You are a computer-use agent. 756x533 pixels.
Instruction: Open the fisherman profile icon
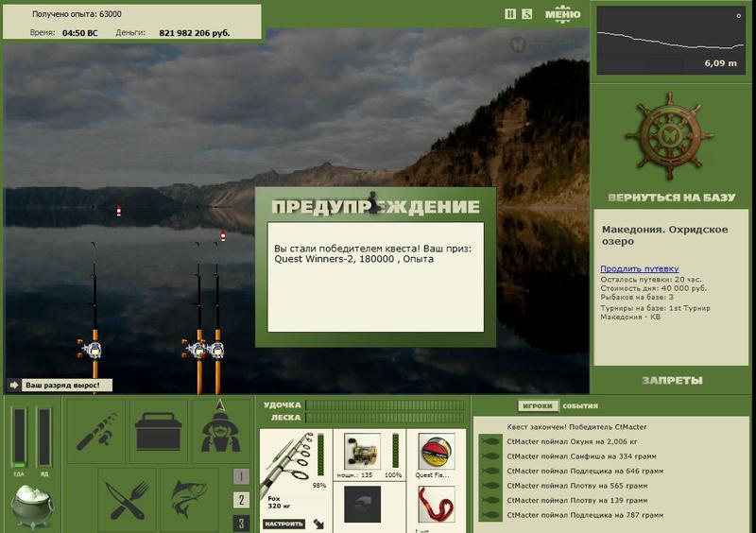click(x=220, y=430)
